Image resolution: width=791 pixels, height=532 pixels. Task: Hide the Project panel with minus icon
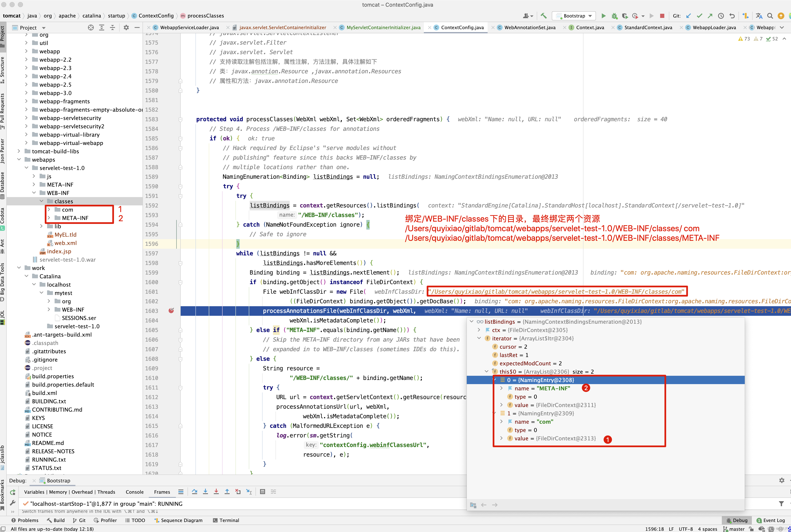(137, 27)
